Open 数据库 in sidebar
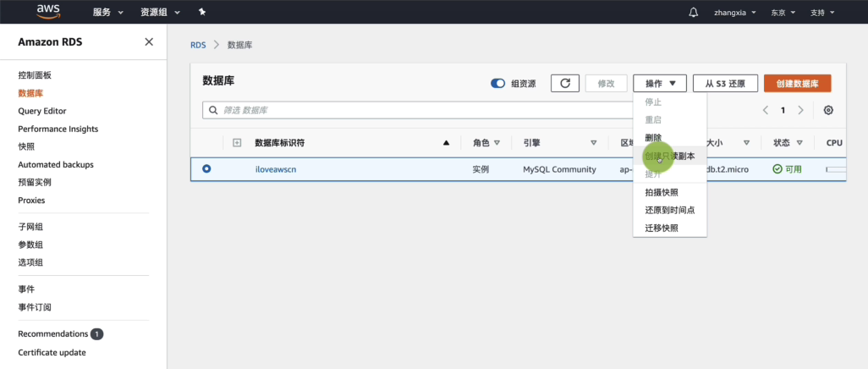The height and width of the screenshot is (369, 868). point(30,93)
